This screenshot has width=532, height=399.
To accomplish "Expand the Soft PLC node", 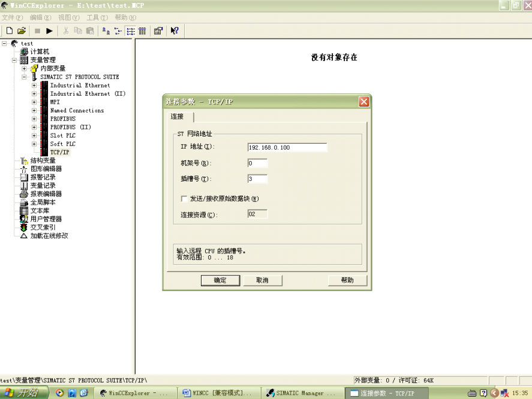I will (x=34, y=144).
